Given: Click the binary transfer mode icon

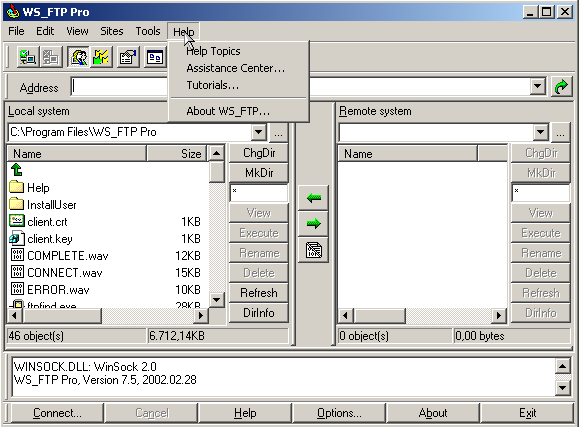Looking at the screenshot, I should [313, 250].
